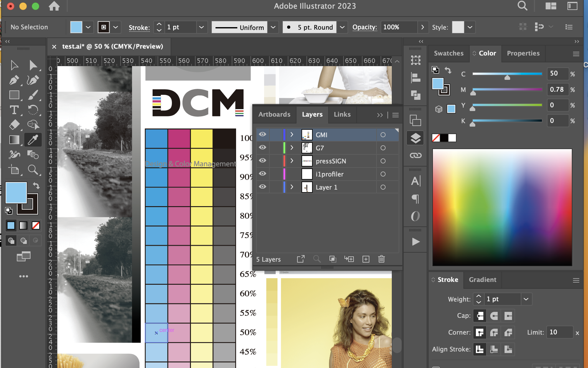Select the Type tool
This screenshot has width=588, height=368.
[14, 110]
